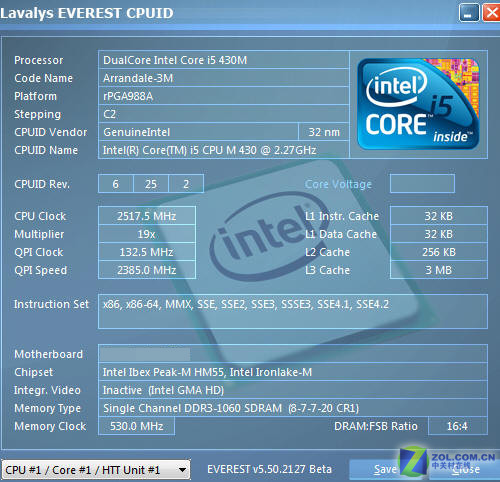The width and height of the screenshot is (500, 482).
Task: Click the code name Arrandale-3M
Action: click(x=223, y=78)
